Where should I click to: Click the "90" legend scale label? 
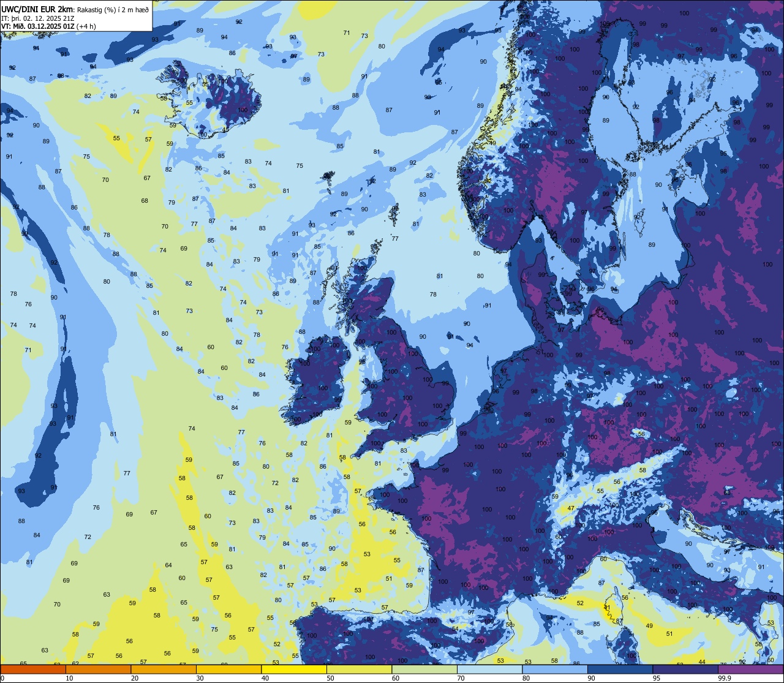tap(591, 678)
